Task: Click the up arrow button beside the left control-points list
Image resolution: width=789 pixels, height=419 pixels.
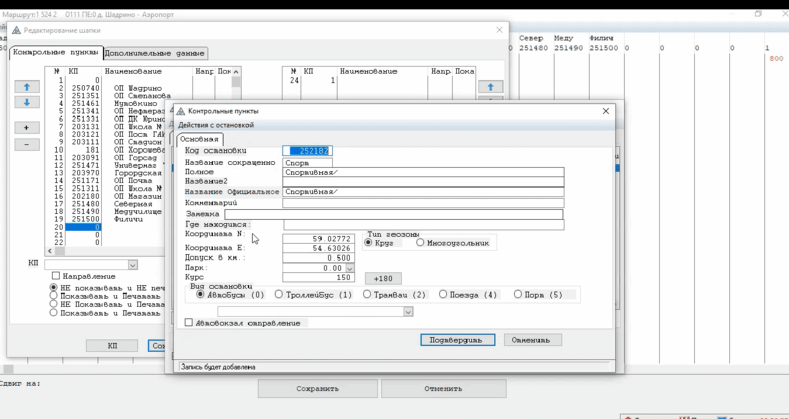Action: pyautogui.click(x=27, y=87)
